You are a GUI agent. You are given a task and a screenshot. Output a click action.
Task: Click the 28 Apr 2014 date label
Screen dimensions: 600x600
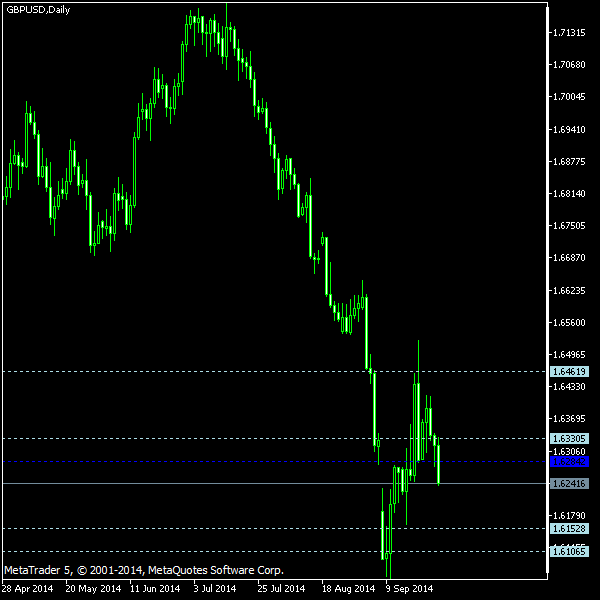(27, 589)
